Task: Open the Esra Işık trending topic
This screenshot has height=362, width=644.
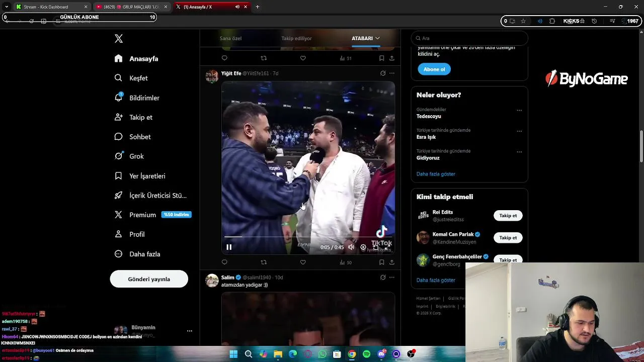Action: [x=426, y=137]
